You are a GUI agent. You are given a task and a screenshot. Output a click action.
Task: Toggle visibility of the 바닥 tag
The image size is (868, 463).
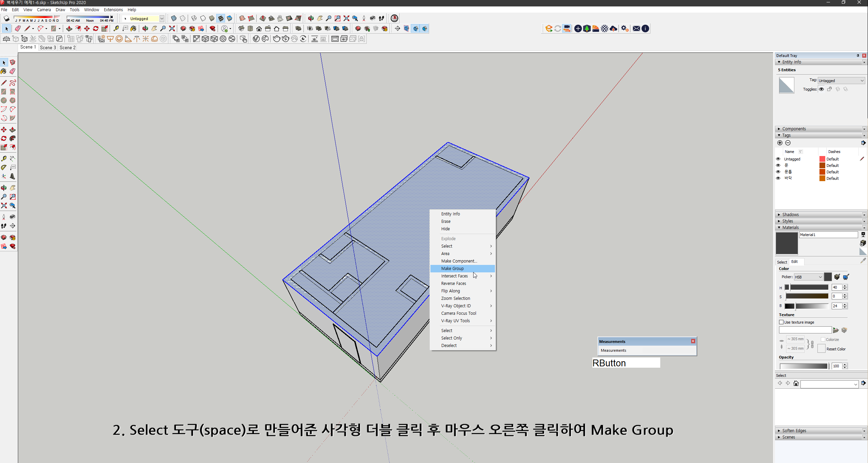[x=778, y=178]
